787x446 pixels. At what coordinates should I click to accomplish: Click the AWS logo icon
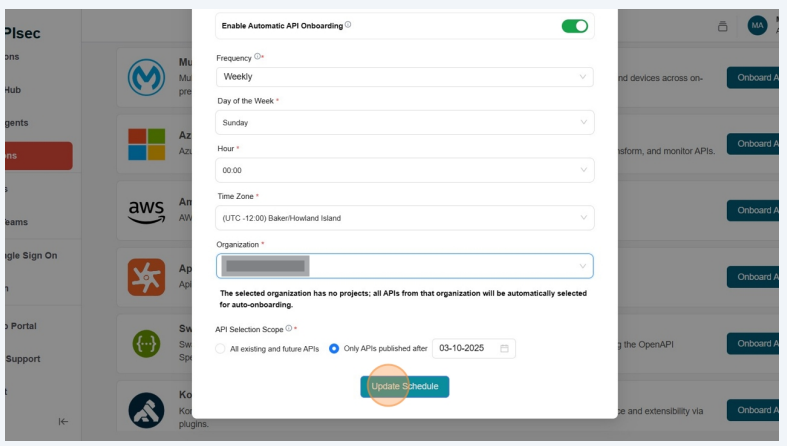(x=147, y=210)
